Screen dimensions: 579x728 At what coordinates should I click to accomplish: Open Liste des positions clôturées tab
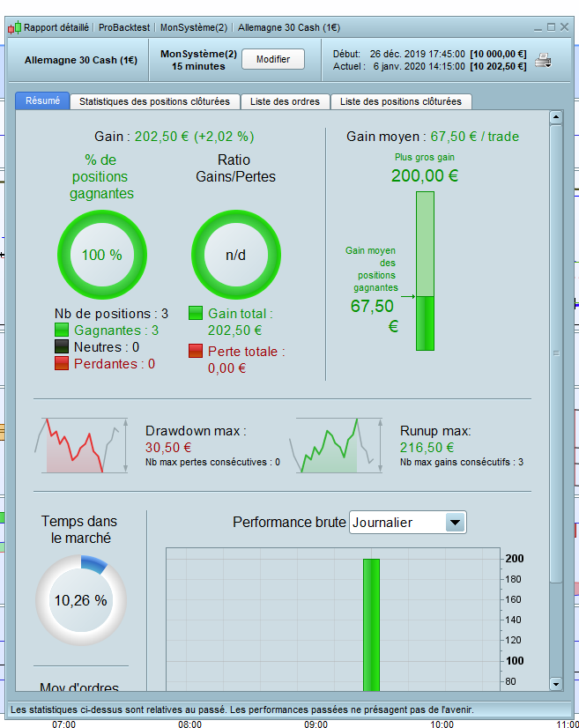click(401, 101)
